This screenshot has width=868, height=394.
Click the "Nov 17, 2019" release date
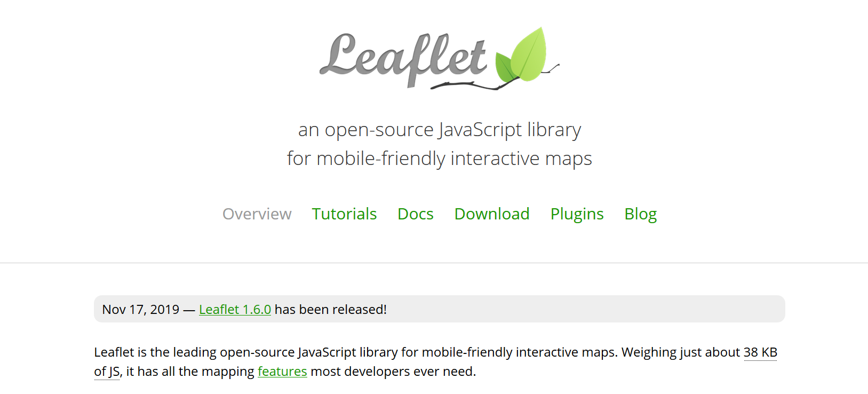[x=140, y=310]
